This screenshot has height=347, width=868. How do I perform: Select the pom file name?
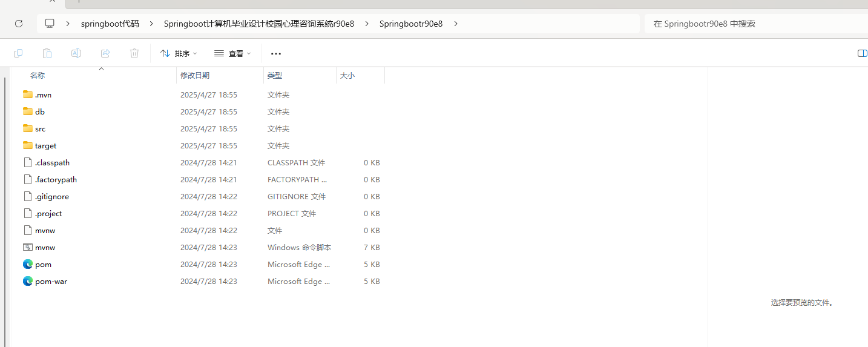44,265
